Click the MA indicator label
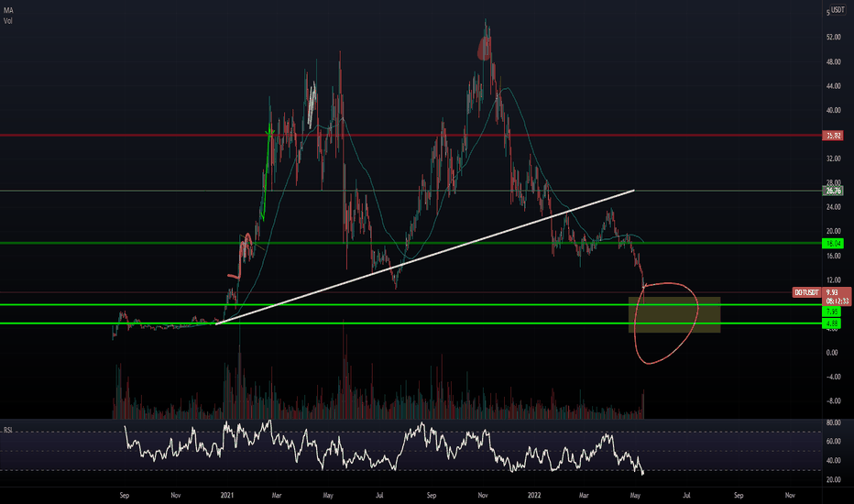 8,10
